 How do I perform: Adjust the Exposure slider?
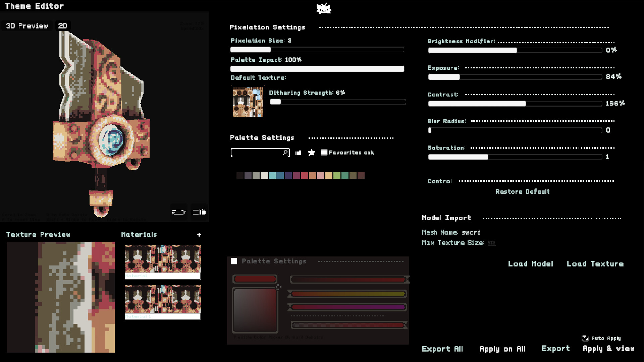[515, 77]
